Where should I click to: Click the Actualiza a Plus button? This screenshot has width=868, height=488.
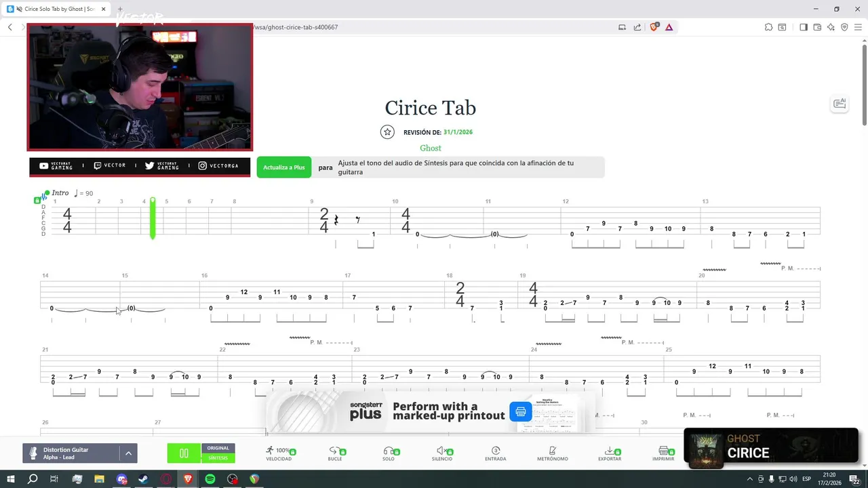pyautogui.click(x=284, y=167)
